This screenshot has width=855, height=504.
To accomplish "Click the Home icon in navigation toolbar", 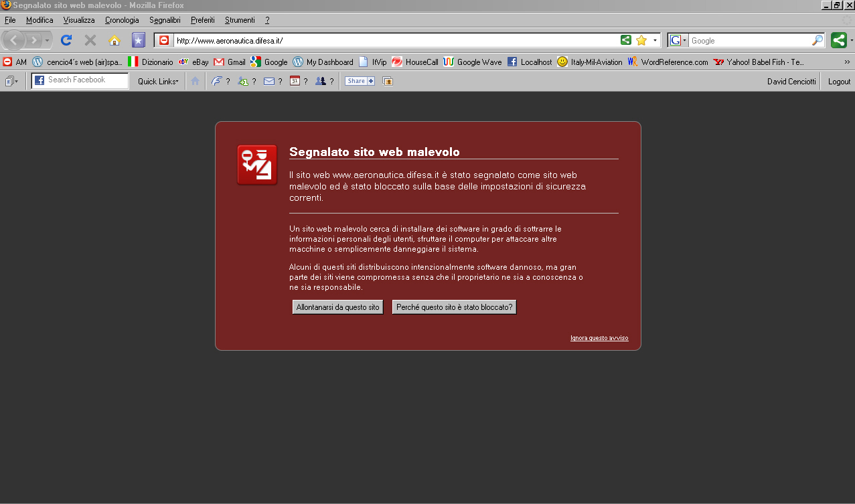I will pos(114,40).
